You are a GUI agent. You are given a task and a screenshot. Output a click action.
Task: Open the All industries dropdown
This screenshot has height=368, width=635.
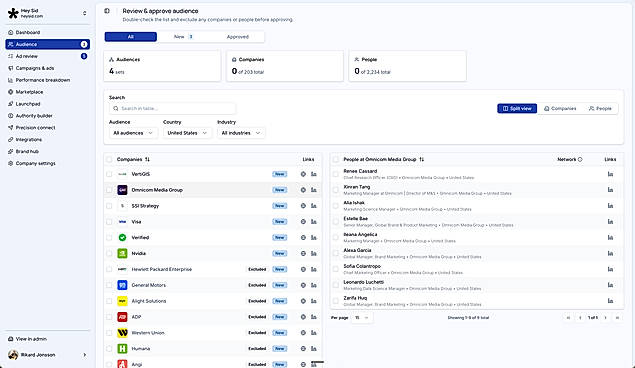(241, 133)
